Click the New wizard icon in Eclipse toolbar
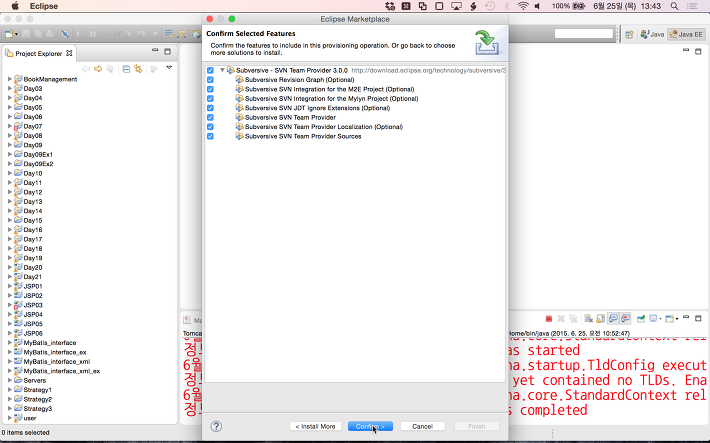Screen dimensions: 710x443 coord(9,34)
